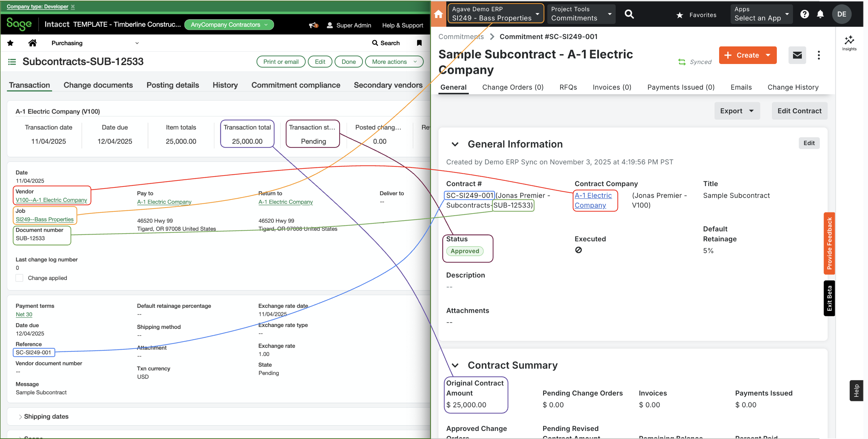
Task: Click the announcement megaphone icon
Action: click(x=313, y=25)
